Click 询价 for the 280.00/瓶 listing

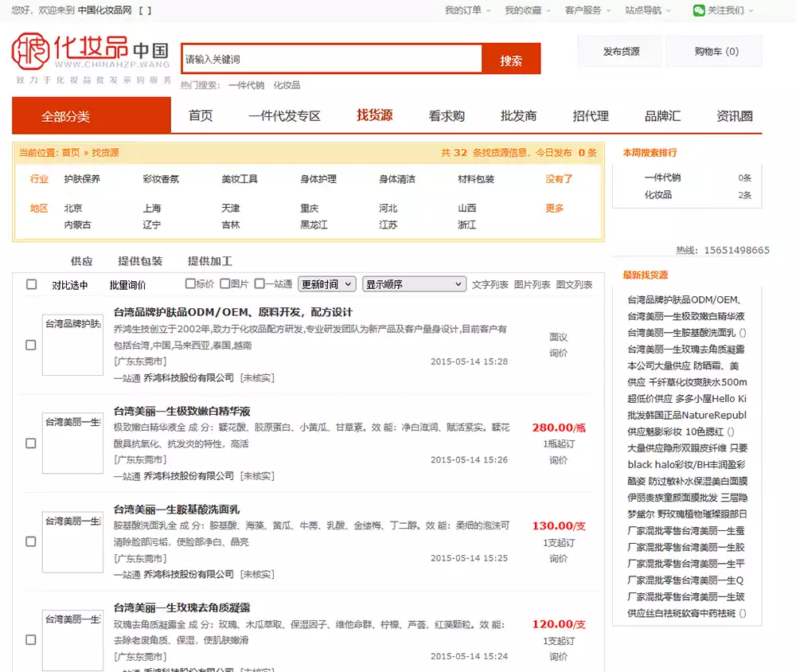(559, 460)
